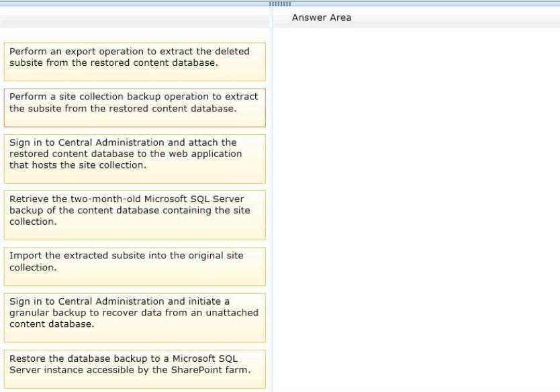Select the 'Perform a site collection backup' step
Image resolution: width=560 pixels, height=392 pixels.
tap(135, 108)
